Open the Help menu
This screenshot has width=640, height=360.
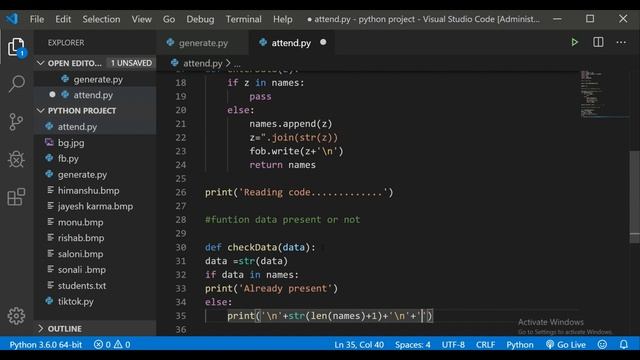tap(283, 19)
